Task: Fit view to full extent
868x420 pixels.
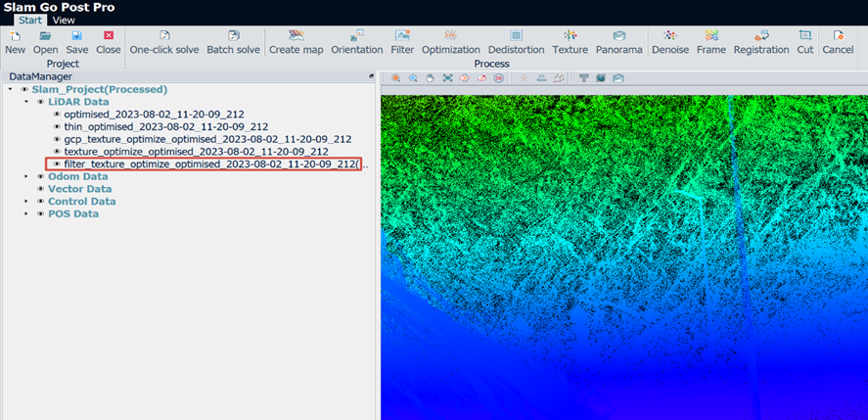Action: pyautogui.click(x=447, y=78)
